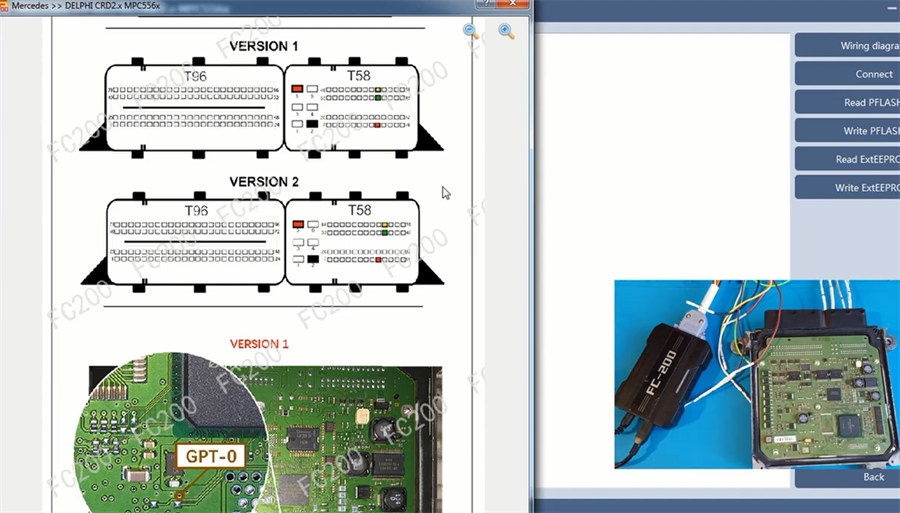
Task: Go Back using the Back button
Action: 847,477
